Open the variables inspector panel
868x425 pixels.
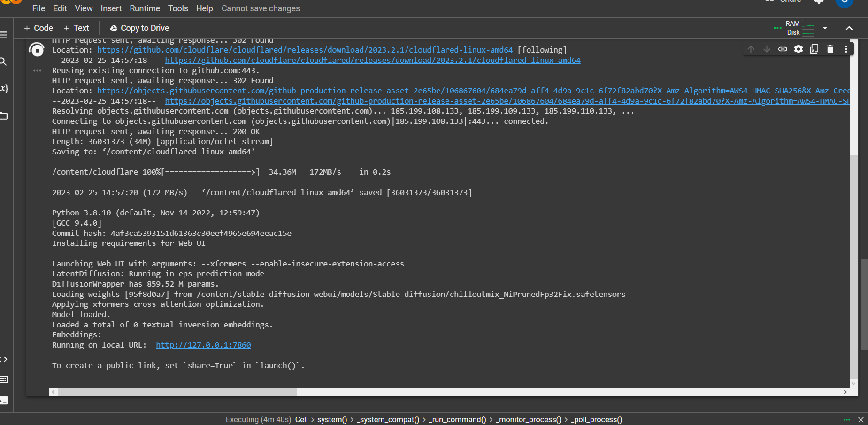tap(5, 89)
